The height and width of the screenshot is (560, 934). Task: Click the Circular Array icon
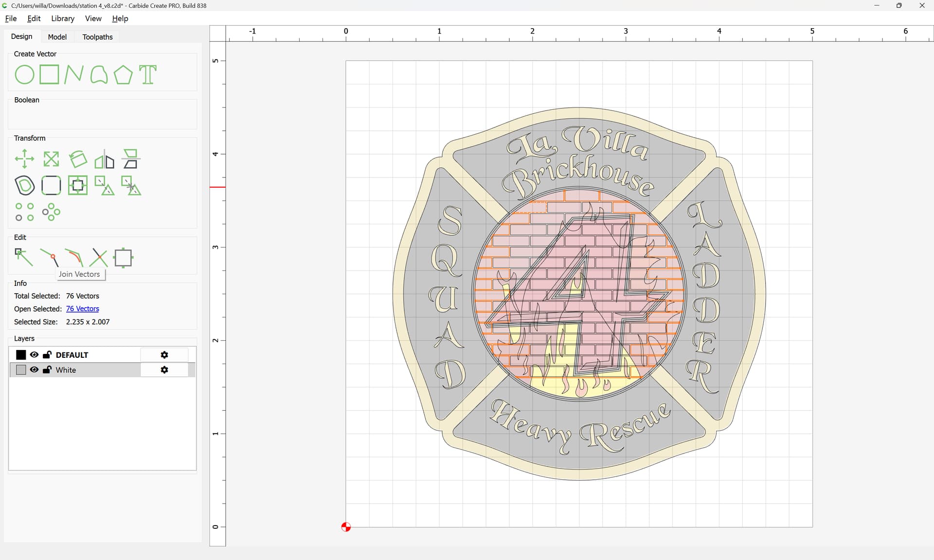[x=51, y=212]
